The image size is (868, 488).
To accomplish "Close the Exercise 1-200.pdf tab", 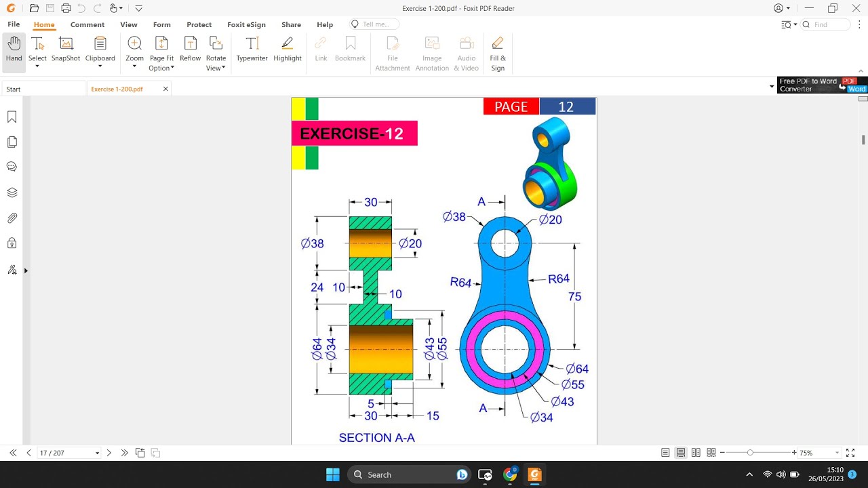I will 165,89.
